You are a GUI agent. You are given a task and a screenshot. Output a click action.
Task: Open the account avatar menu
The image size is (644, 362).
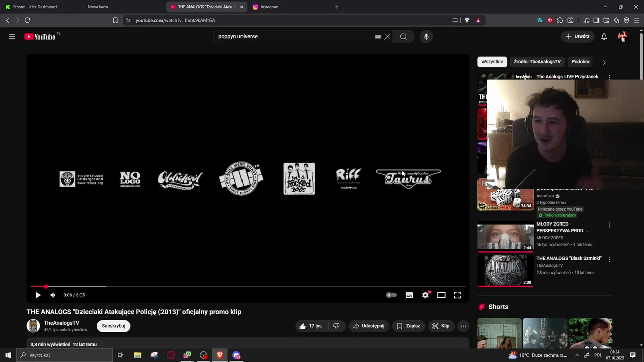(623, 36)
